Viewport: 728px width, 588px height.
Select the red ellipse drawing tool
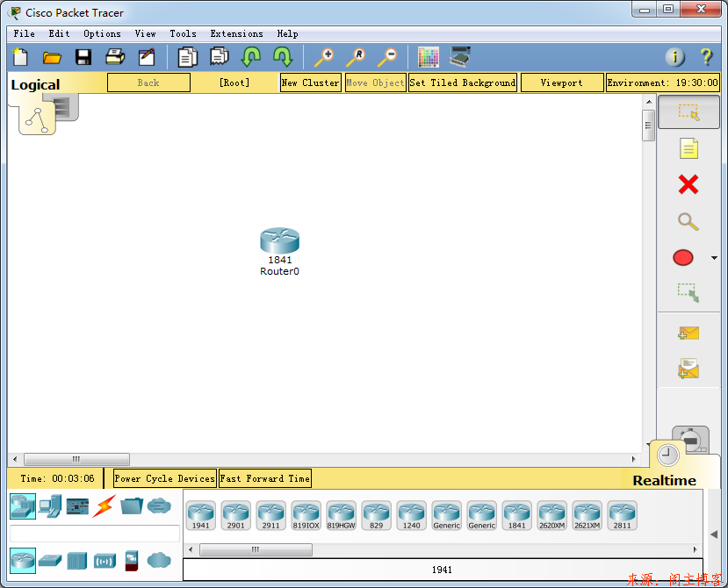coord(683,257)
